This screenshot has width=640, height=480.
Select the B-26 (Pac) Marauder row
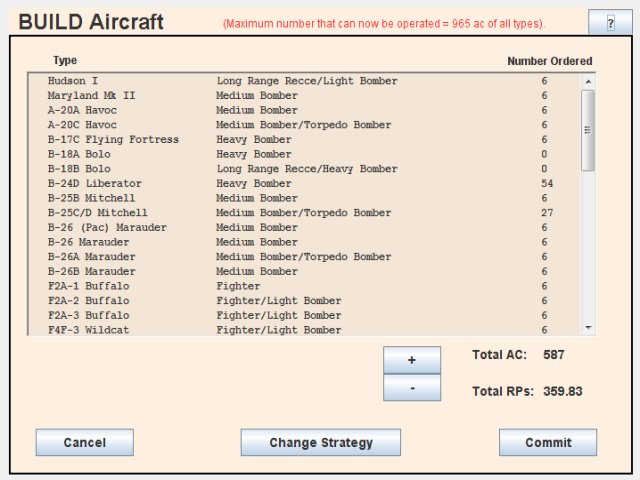point(300,228)
